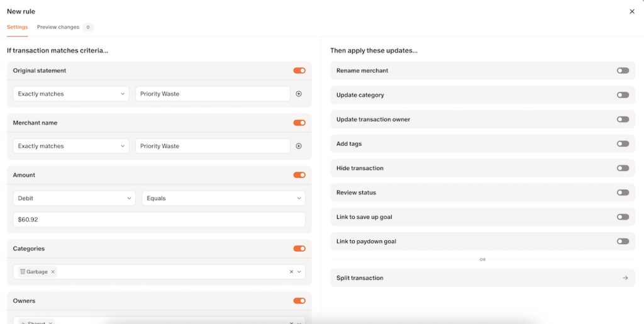Add another Merchant name condition with plus icon
Screen dimensions: 644x324
click(299, 146)
